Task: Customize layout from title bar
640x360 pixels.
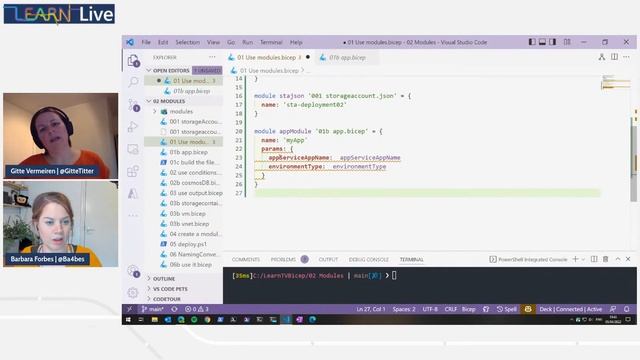Action: pos(567,42)
